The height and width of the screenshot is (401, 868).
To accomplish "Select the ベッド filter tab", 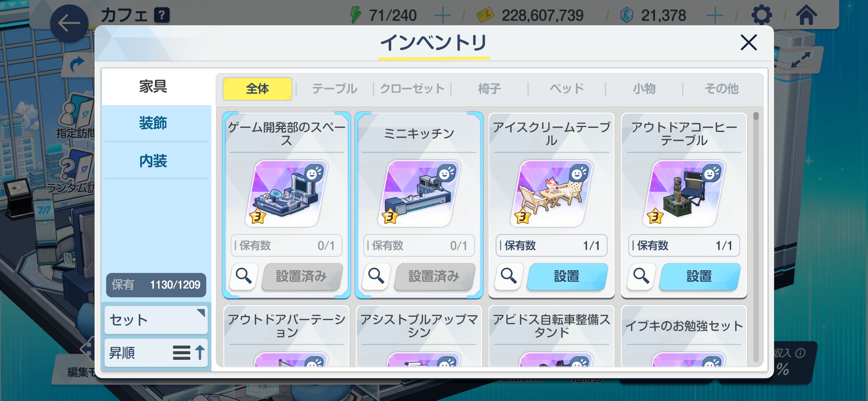I will (567, 89).
